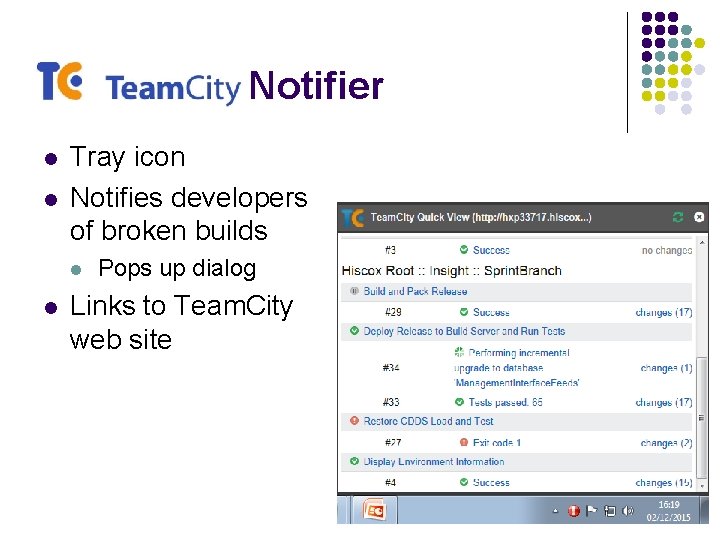720x540 pixels.
Task: Open the Action Center flag tray icon
Action: point(591,511)
